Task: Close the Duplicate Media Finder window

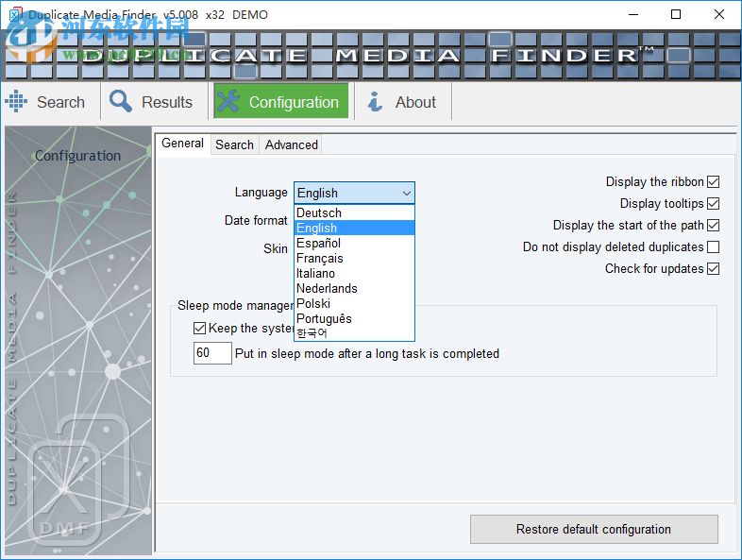Action: [x=719, y=15]
